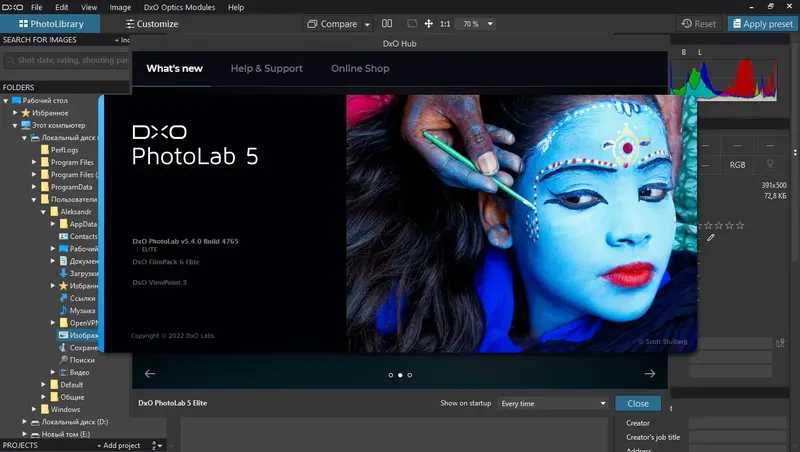This screenshot has width=800, height=452.
Task: Open the Compare dropdown arrow
Action: point(367,24)
